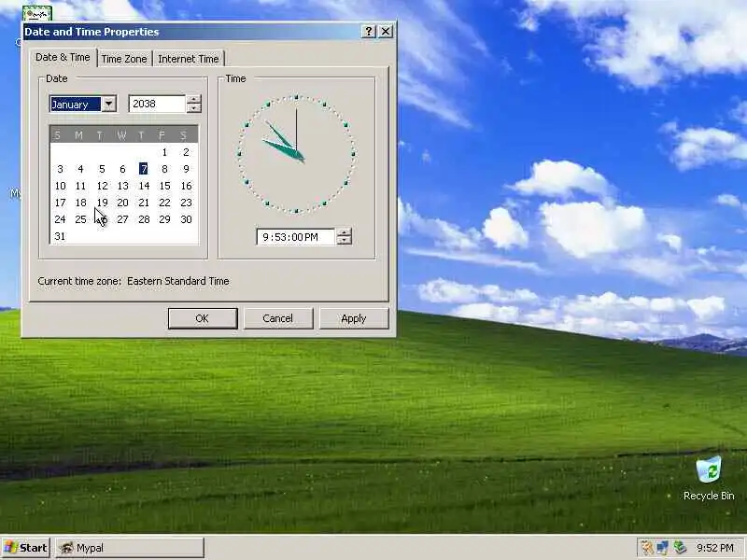Select day 22 in the calendar
The width and height of the screenshot is (747, 560).
(x=165, y=203)
